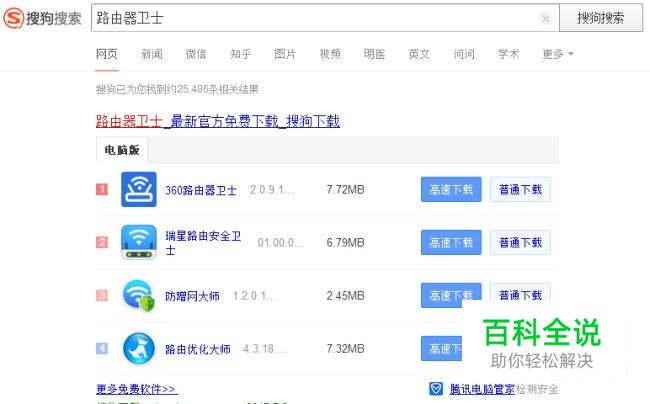Click 普通下载 for 360路由器卫士
The image size is (650, 404).
(x=520, y=189)
